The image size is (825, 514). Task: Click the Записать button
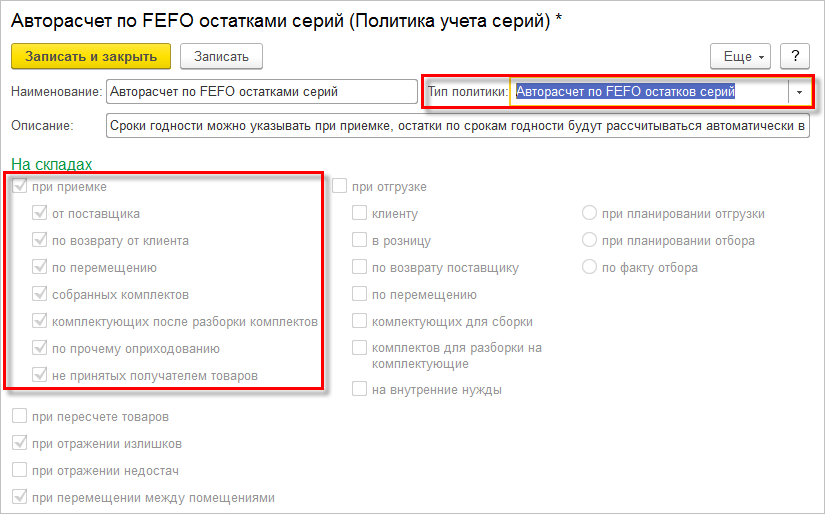click(x=221, y=56)
